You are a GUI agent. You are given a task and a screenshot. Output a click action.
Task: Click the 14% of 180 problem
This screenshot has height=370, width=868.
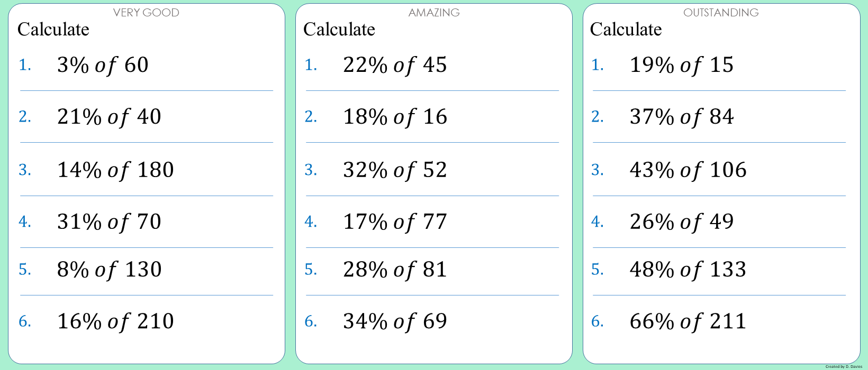pyautogui.click(x=115, y=170)
